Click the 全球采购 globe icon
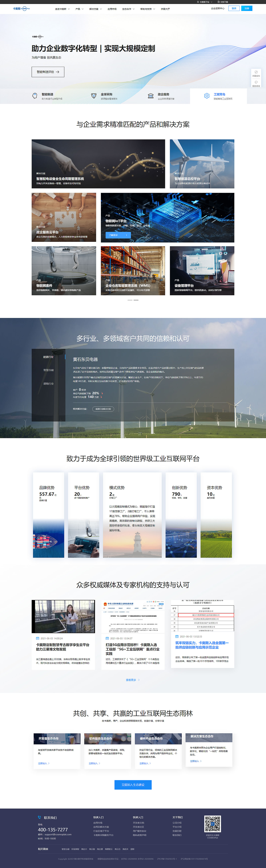This screenshot has width=266, height=868. click(94, 96)
